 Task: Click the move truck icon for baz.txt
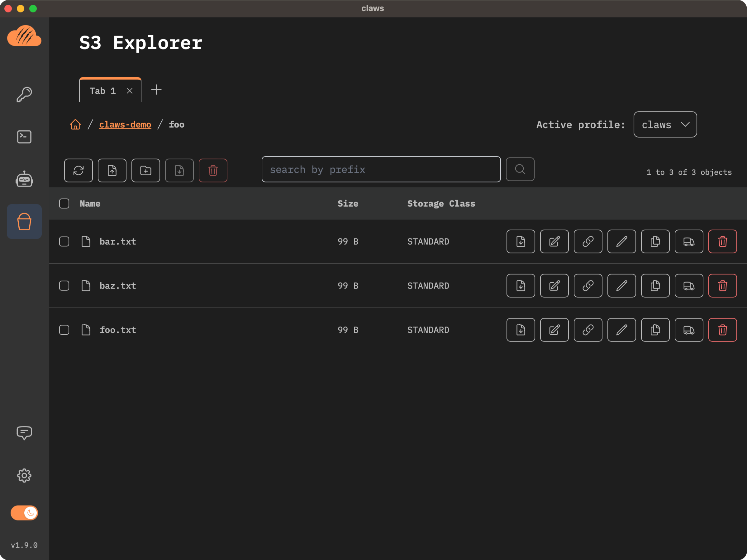(x=688, y=285)
